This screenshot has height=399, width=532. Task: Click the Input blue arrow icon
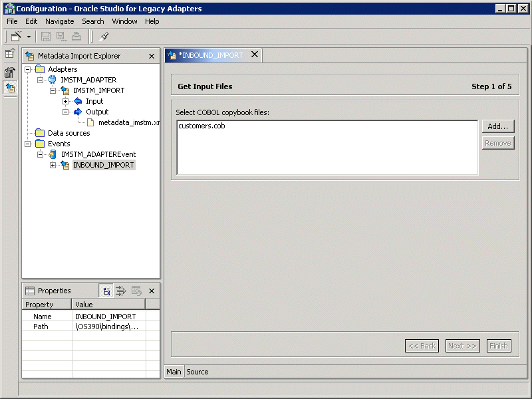78,101
